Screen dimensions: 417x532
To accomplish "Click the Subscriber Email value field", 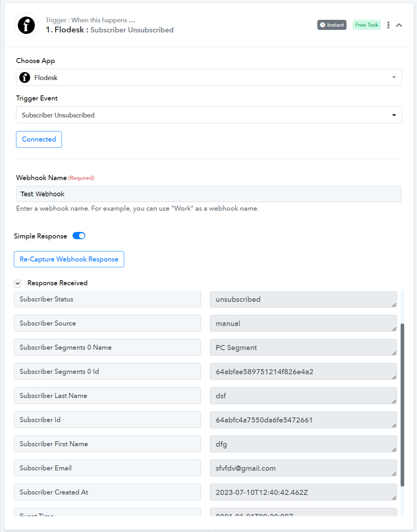I will pos(303,468).
